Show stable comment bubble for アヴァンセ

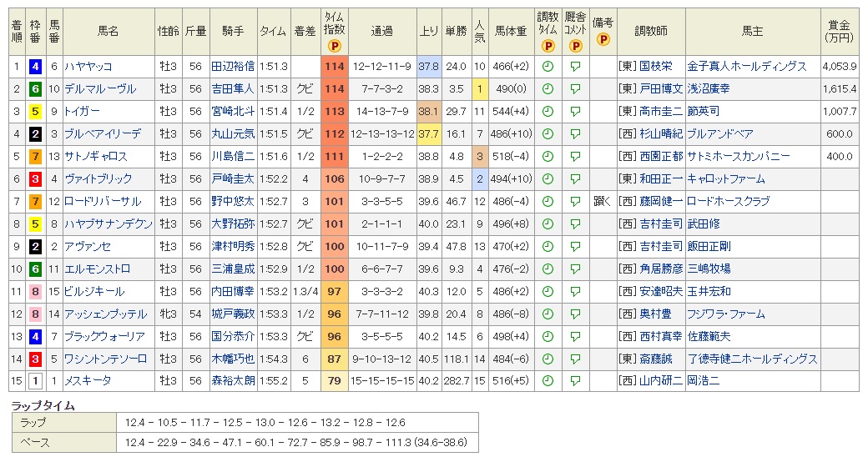tap(575, 246)
